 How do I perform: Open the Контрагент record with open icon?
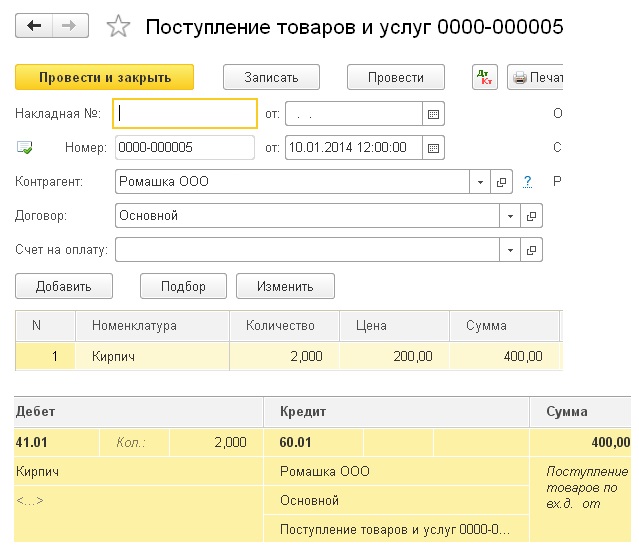[x=501, y=182]
